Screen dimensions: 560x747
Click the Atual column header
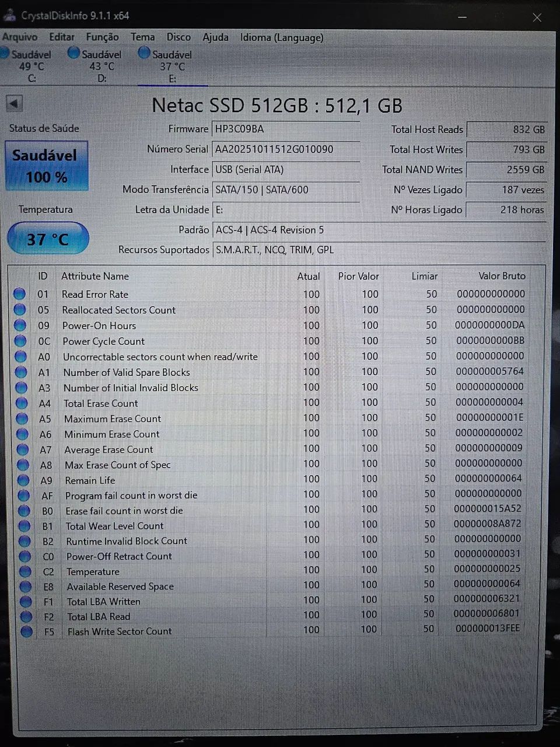[308, 276]
